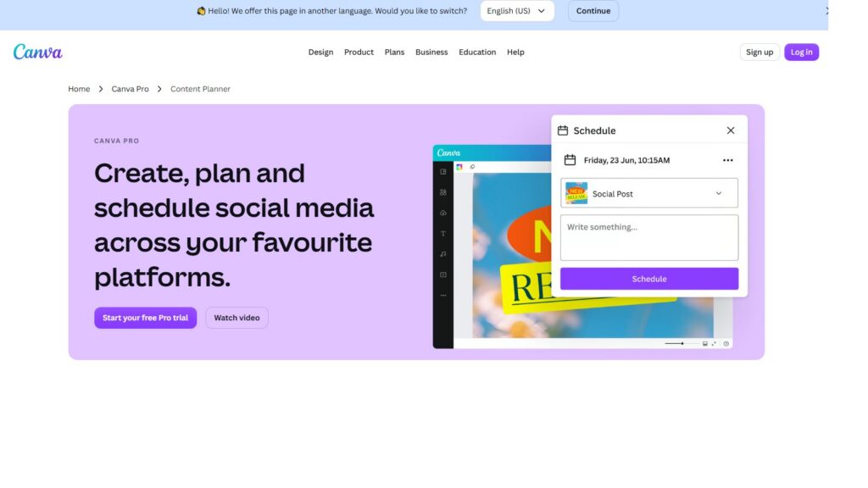This screenshot has height=488, width=868.
Task: Click the Write something text field
Action: point(648,237)
